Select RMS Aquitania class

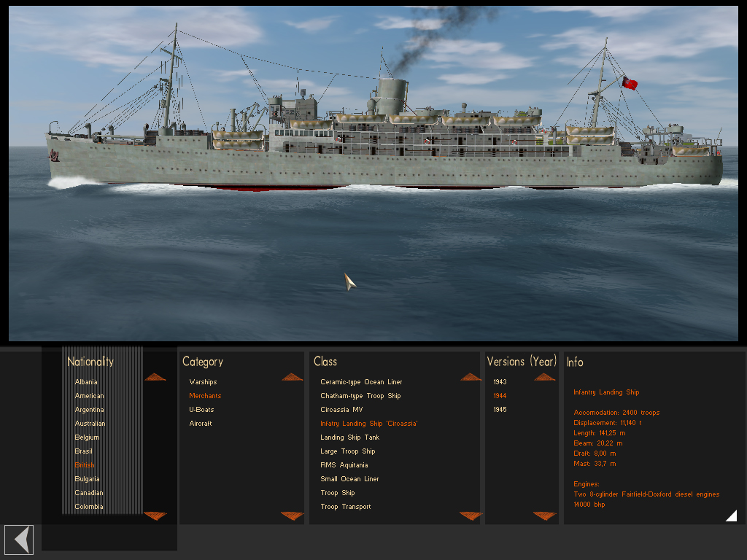coord(344,465)
